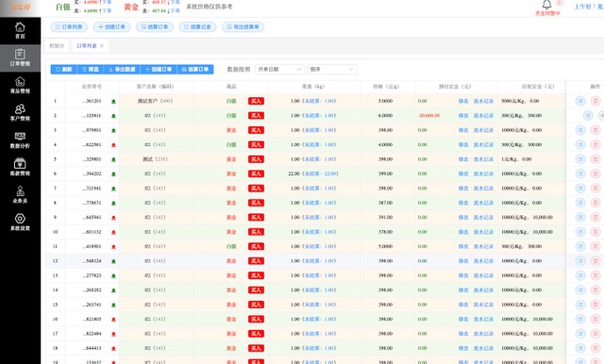Image resolution: width=604 pixels, height=364 pixels.
Task: Click delete icon for order …394202
Action: [596, 174]
